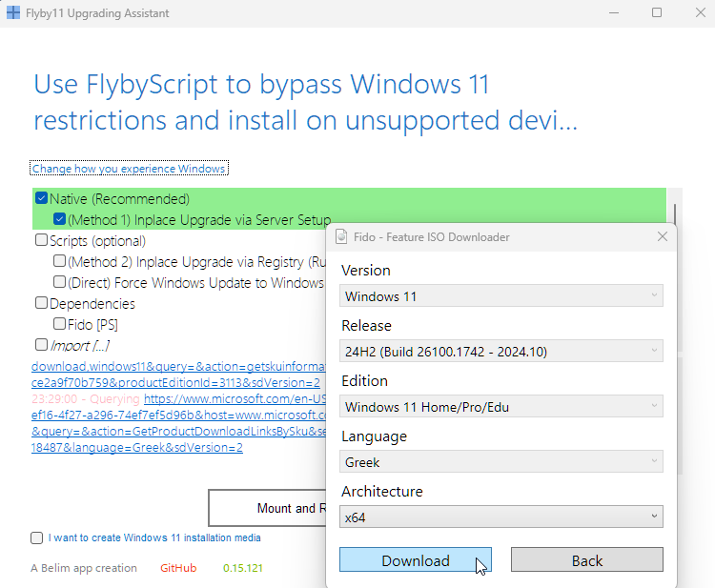The width and height of the screenshot is (715, 588).
Task: Click the options list scrollbar
Action: (674, 213)
